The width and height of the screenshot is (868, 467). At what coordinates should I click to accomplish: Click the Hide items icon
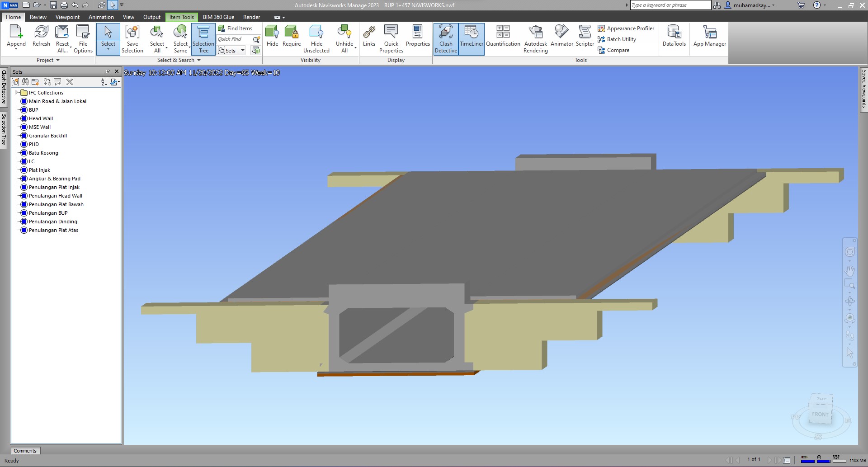click(x=272, y=32)
